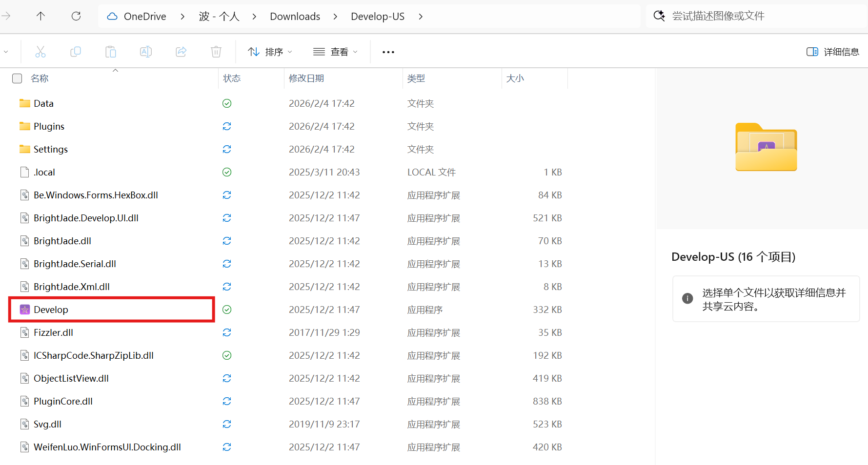Image resolution: width=868 pixels, height=465 pixels.
Task: Click the search box 尝试描述图像或文件
Action: [751, 16]
